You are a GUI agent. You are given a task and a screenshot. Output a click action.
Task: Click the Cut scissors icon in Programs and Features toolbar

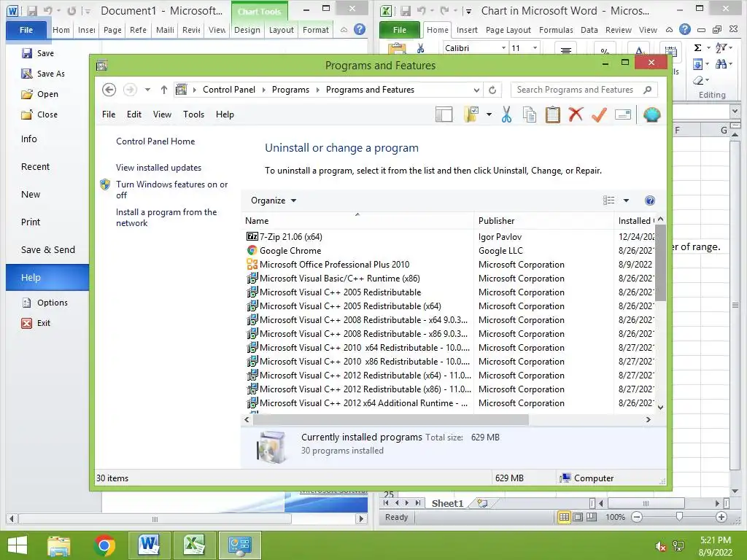point(506,114)
